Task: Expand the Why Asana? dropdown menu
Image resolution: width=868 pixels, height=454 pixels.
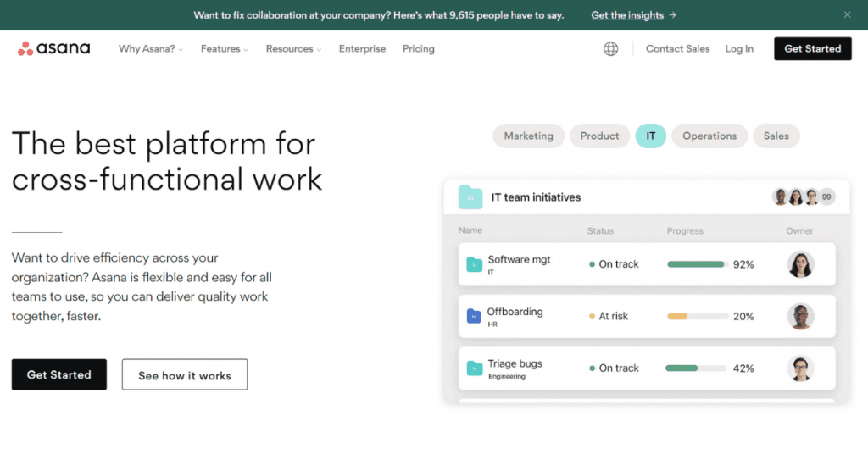Action: pyautogui.click(x=151, y=49)
